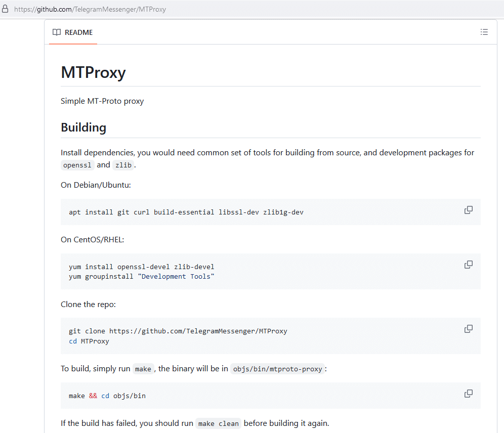Click the git clone https://github.com line
Screen dimensions: 504x433
(x=178, y=331)
